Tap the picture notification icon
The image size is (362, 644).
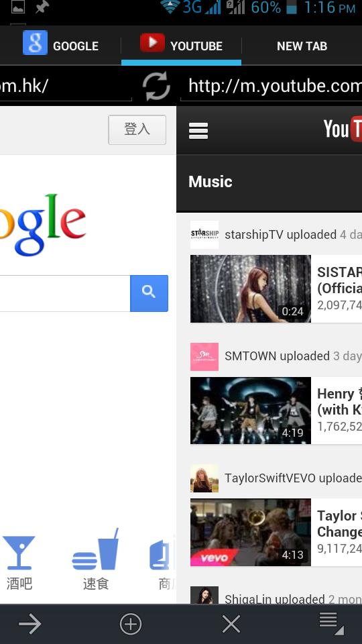pyautogui.click(x=17, y=7)
